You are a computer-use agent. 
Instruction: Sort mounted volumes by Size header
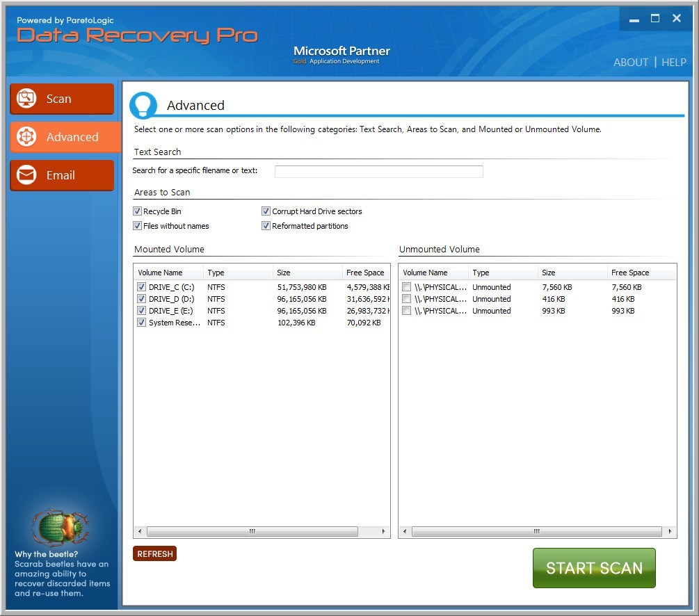coord(307,273)
